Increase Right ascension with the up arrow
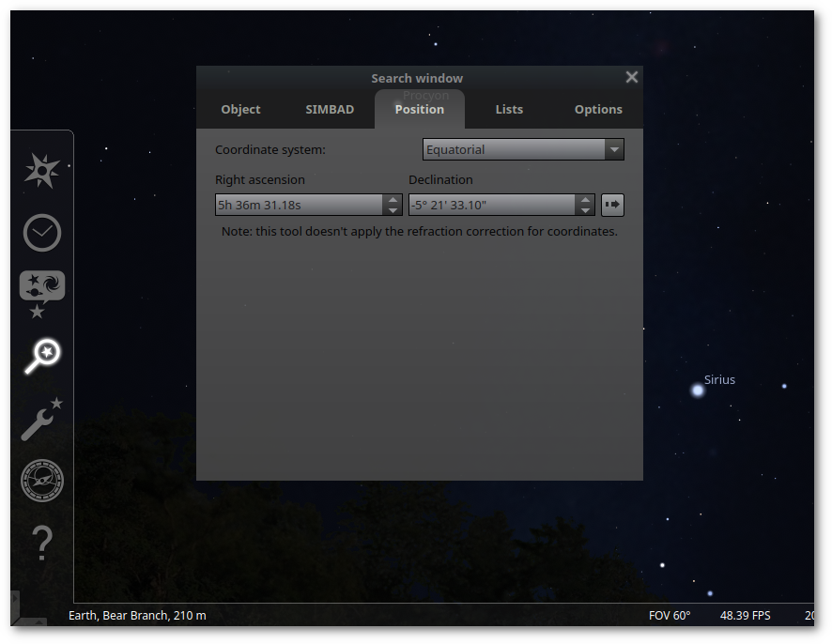Viewport: 832px width, 644px height. tap(393, 200)
